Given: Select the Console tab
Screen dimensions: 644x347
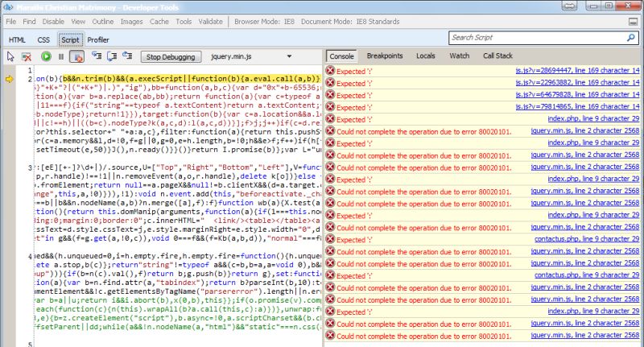Looking at the screenshot, I should pyautogui.click(x=341, y=56).
